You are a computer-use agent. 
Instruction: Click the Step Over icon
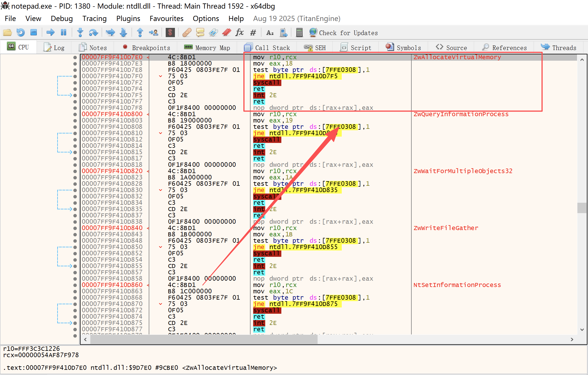tap(93, 32)
